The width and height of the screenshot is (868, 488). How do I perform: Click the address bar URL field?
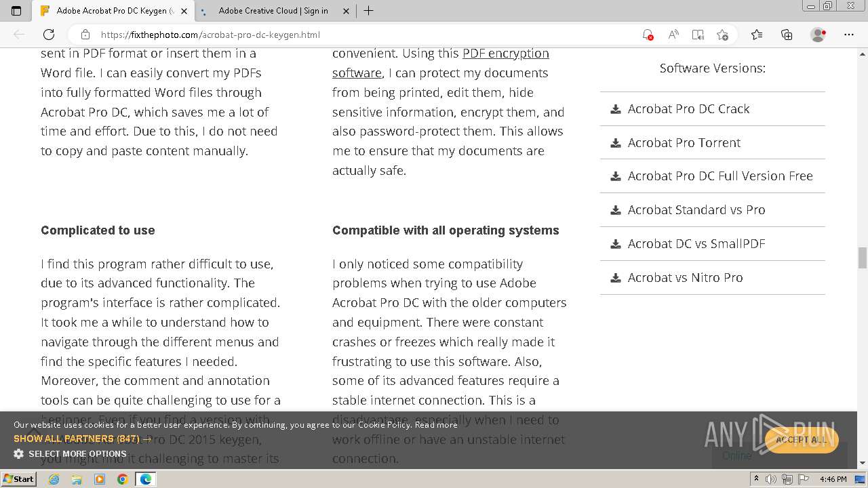coord(366,35)
